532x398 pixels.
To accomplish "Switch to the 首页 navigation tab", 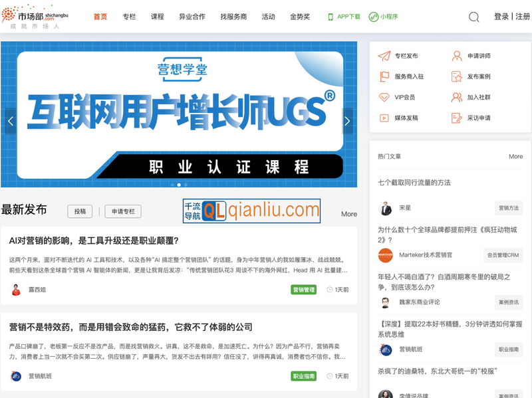I will [99, 17].
